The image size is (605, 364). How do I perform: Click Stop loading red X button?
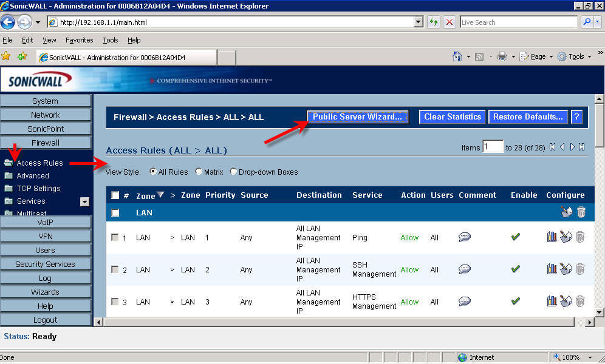click(449, 22)
